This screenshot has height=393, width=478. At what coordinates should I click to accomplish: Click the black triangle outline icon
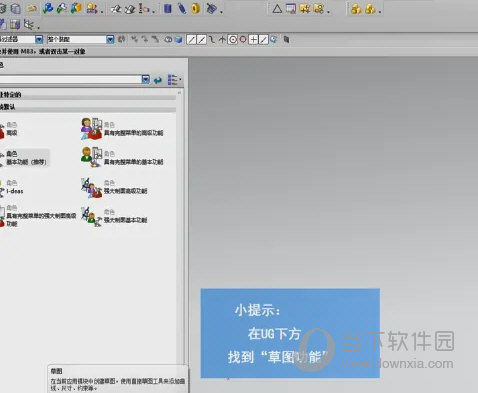coord(277,8)
